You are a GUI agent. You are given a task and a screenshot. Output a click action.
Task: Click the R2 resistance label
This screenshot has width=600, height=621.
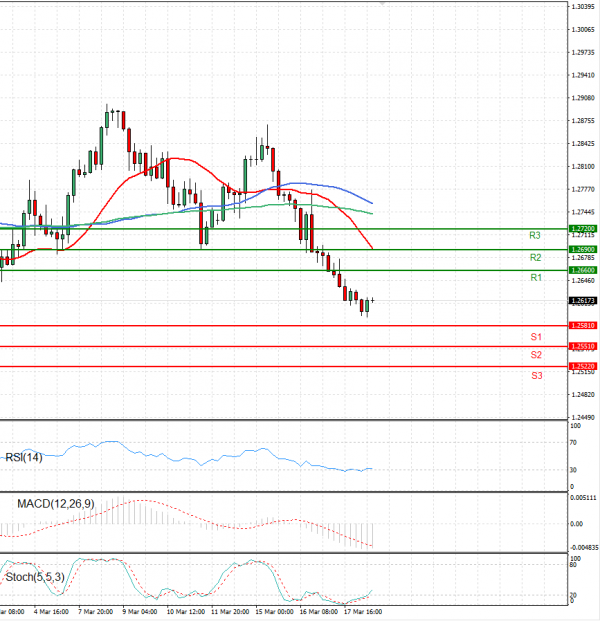click(x=535, y=258)
